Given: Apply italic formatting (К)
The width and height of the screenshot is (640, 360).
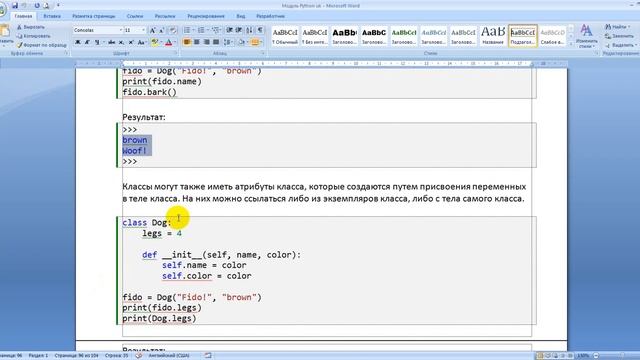Looking at the screenshot, I should [x=87, y=42].
